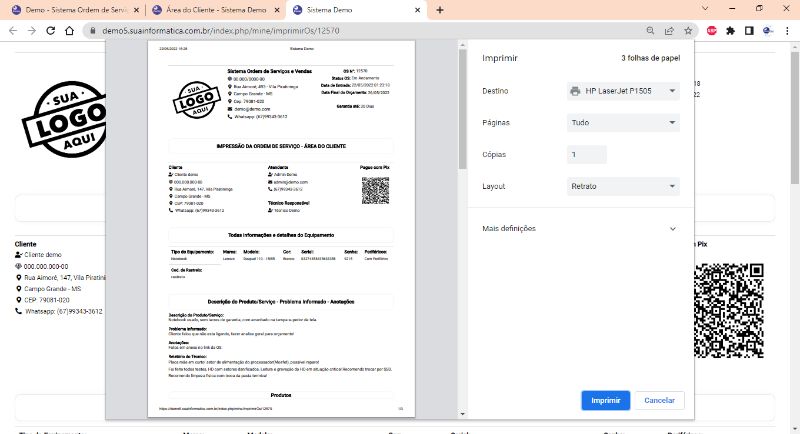Image resolution: width=800 pixels, height=434 pixels.
Task: Click the red adblock extension icon
Action: pos(711,31)
